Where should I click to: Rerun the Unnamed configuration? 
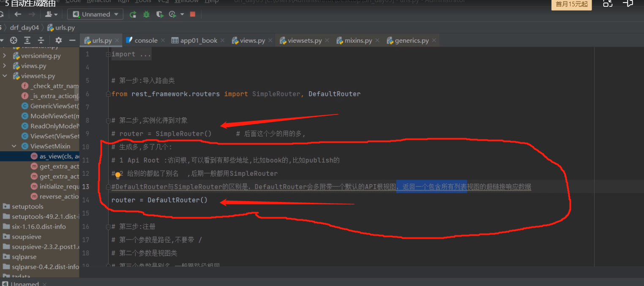coord(133,14)
